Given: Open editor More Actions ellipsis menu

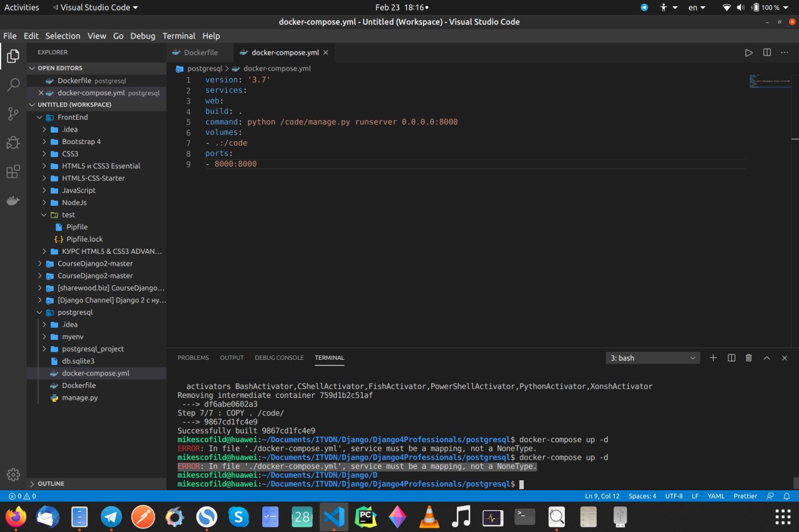Looking at the screenshot, I should [785, 52].
